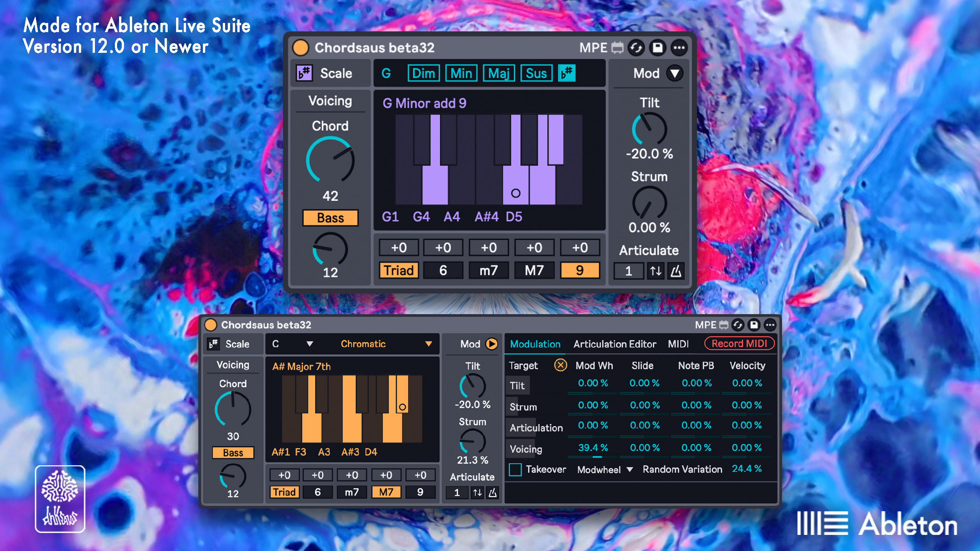Enable the Takeover checkbox
This screenshot has width=980, height=551.
(x=515, y=469)
